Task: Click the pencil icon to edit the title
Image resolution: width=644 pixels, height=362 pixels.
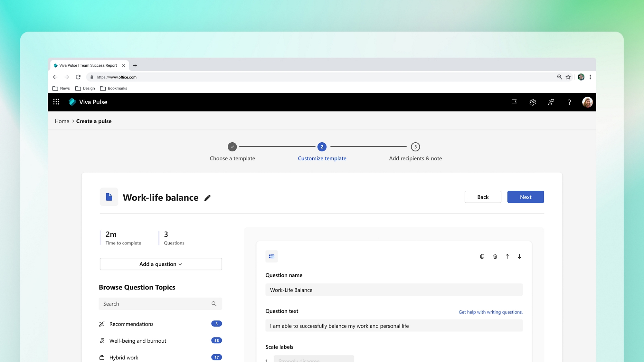Action: pos(207,198)
